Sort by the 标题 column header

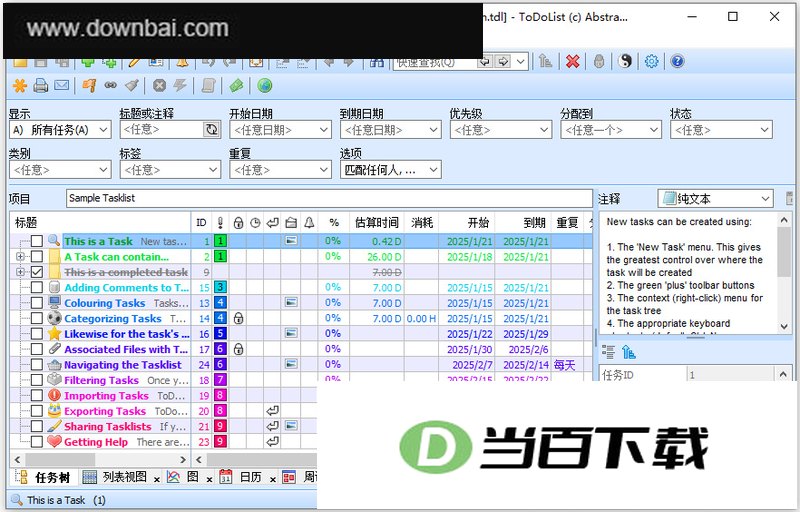(x=101, y=222)
